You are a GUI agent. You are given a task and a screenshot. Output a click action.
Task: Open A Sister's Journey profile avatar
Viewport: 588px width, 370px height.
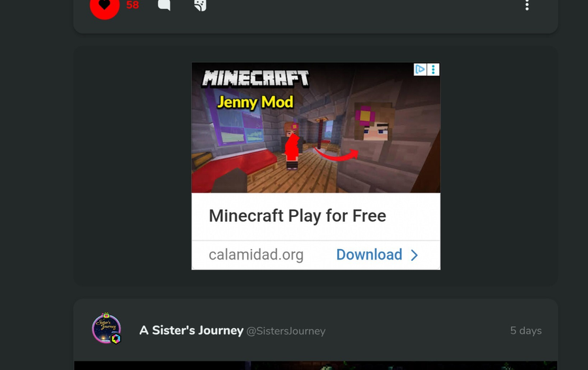click(x=106, y=328)
